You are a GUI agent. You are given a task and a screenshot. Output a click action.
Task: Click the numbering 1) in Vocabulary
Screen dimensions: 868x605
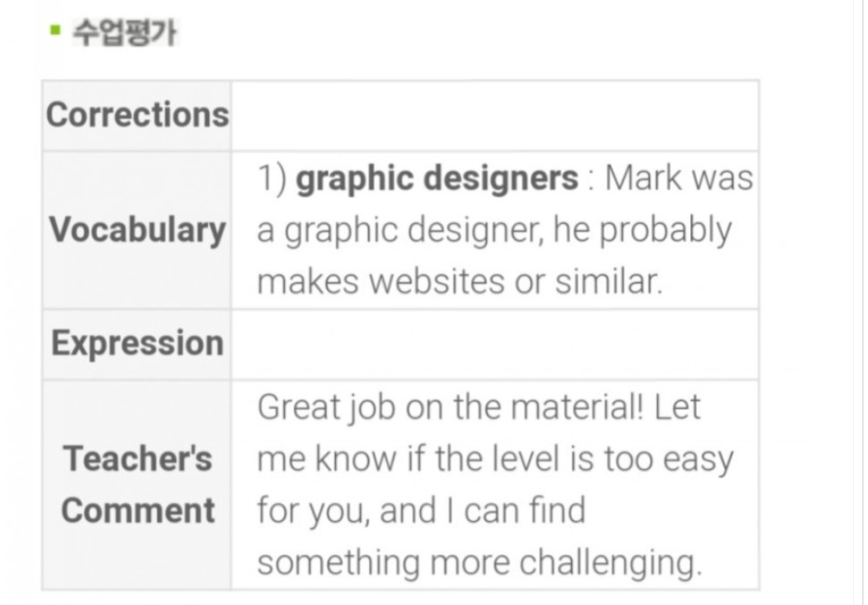point(272,179)
